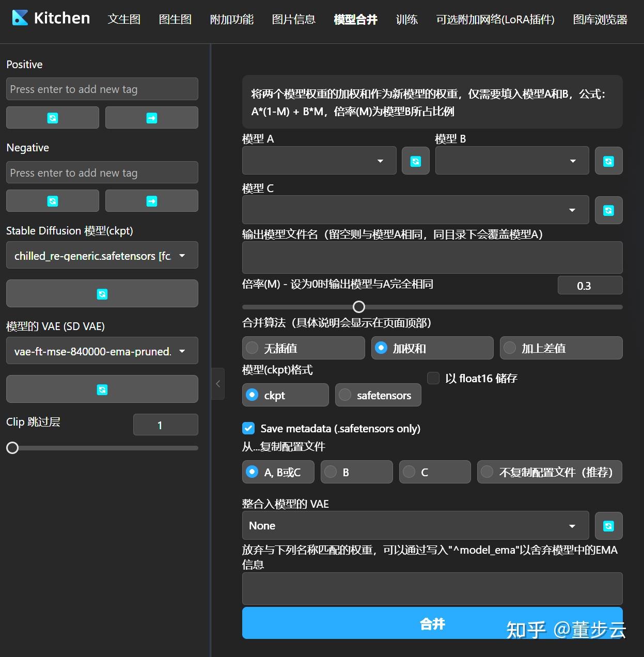This screenshot has width=644, height=657.
Task: Enable 以 float16 储存 option
Action: (x=433, y=378)
